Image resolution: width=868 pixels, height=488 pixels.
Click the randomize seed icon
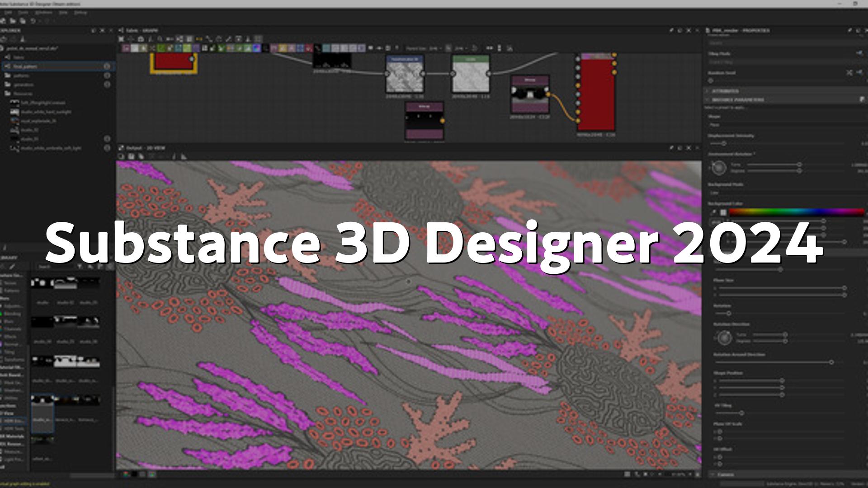pyautogui.click(x=849, y=72)
